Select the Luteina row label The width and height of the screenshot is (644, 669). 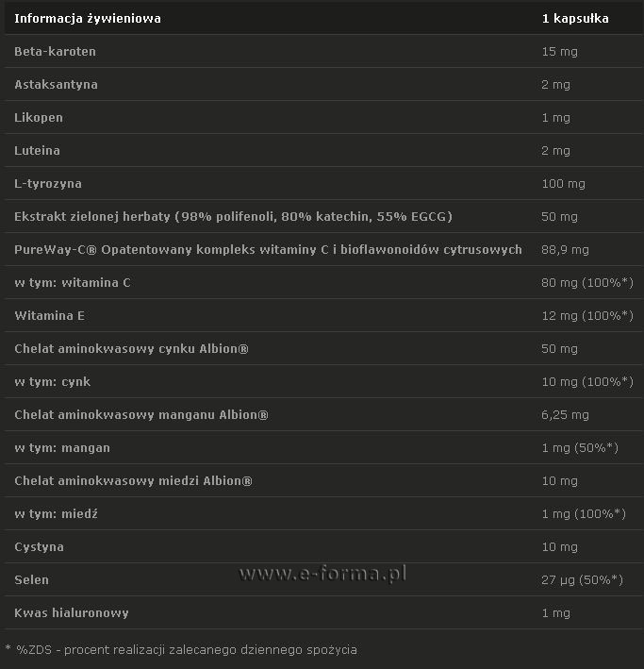tap(37, 151)
